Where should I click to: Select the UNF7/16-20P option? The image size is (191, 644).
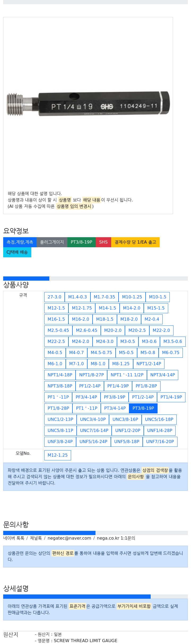(x=160, y=442)
